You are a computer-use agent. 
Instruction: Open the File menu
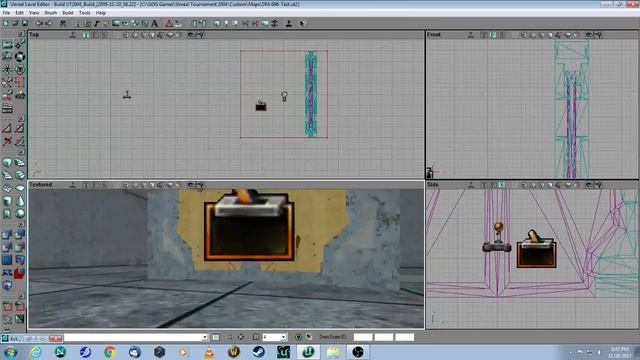click(x=6, y=13)
